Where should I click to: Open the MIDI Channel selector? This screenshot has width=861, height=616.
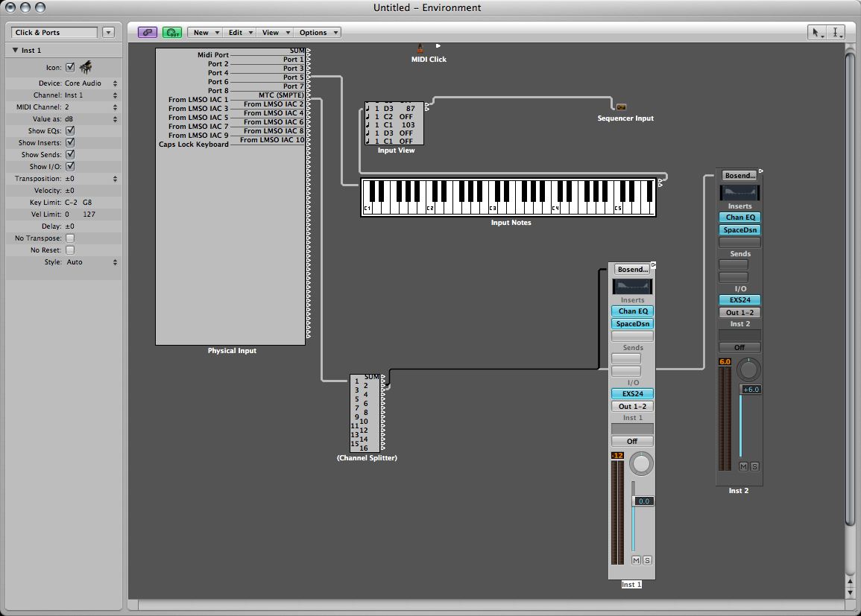(91, 107)
